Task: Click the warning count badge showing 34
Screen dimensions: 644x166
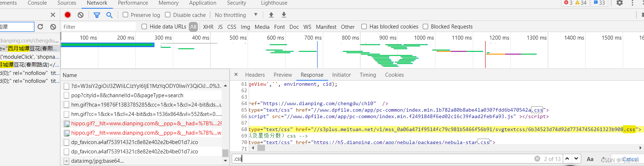Action: [x=580, y=3]
